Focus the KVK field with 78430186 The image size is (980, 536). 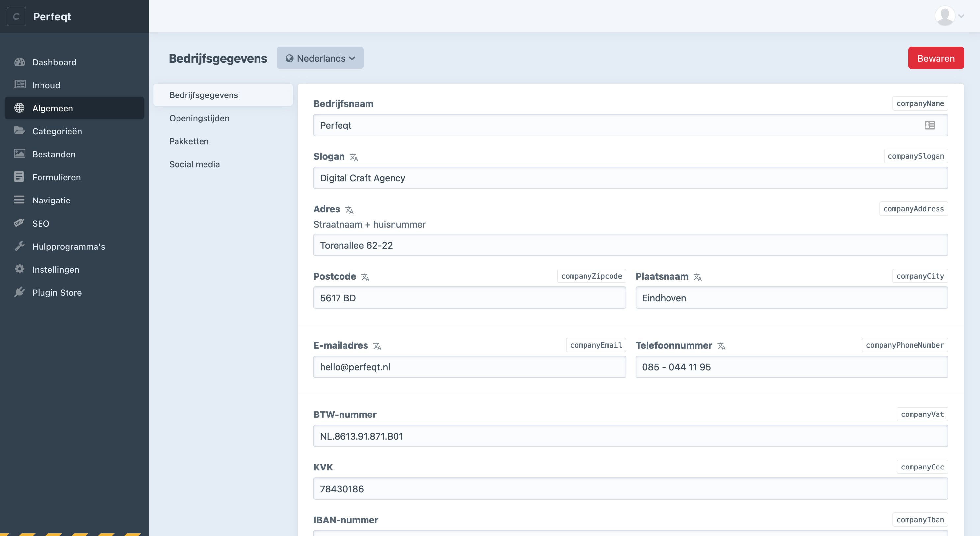[x=630, y=489]
